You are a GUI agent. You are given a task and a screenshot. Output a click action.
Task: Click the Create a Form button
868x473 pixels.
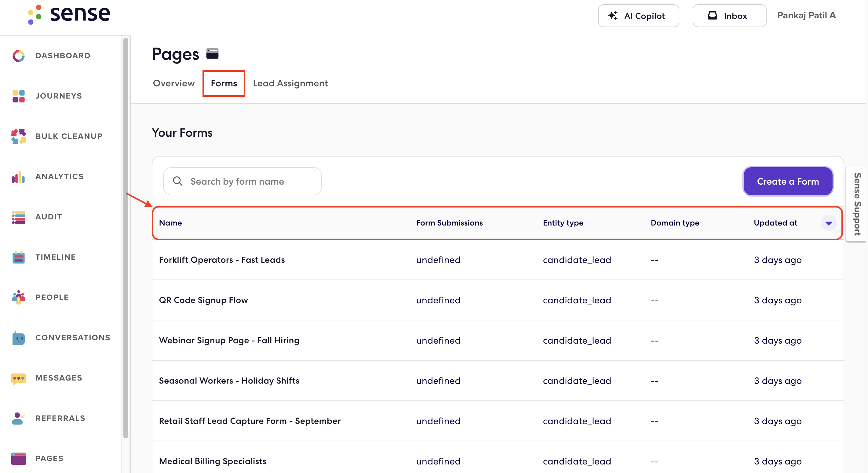coord(788,182)
